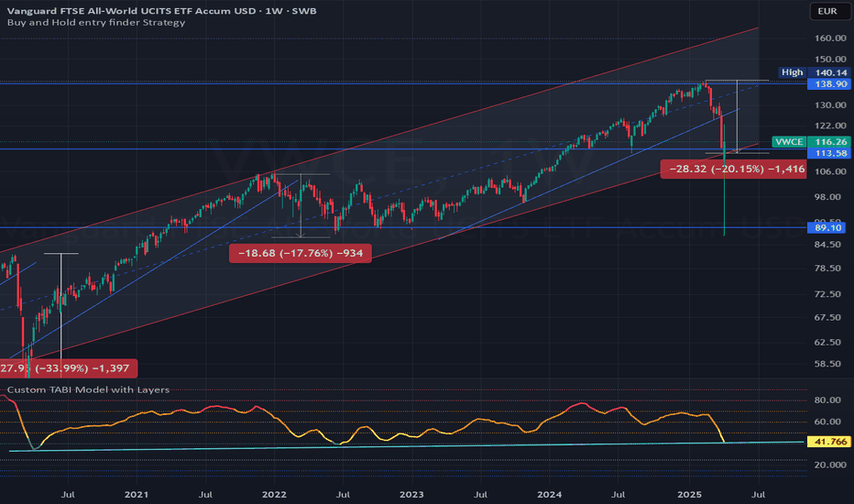Viewport: 854px width, 504px height.
Task: Open the Custom TABI Model indicator legend
Action: coord(87,389)
